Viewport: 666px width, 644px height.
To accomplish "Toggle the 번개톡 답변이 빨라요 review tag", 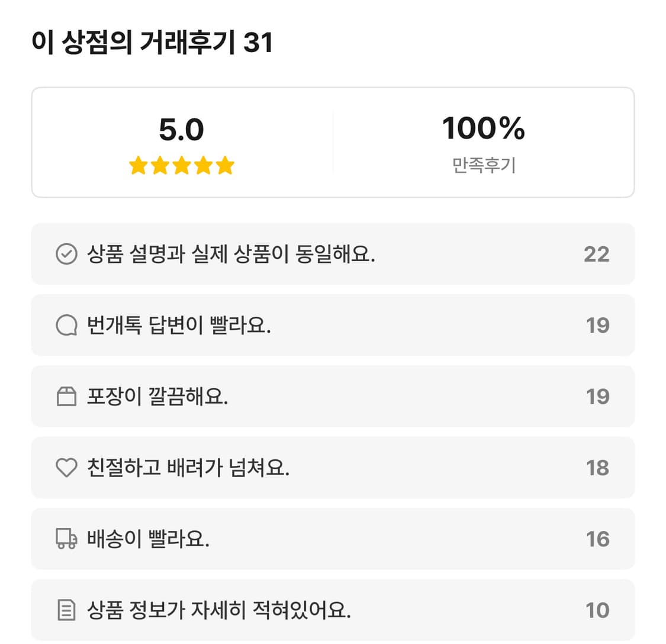I will click(x=333, y=325).
